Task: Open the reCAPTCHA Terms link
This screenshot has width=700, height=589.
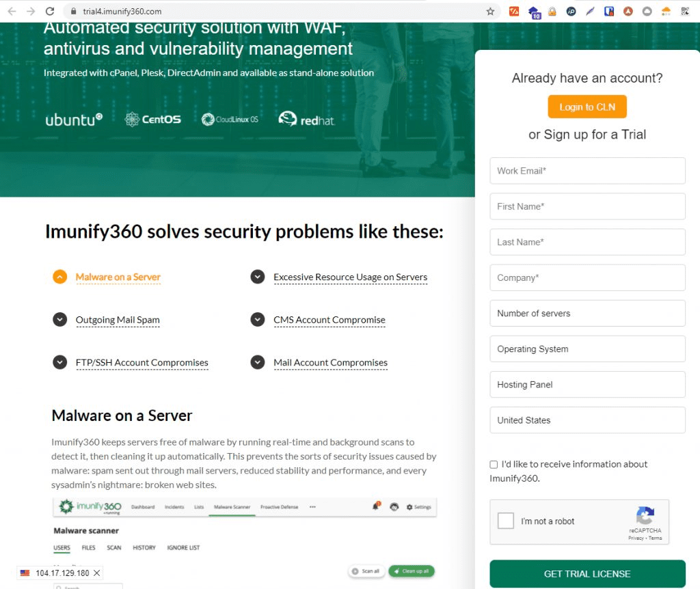Action: [656, 538]
